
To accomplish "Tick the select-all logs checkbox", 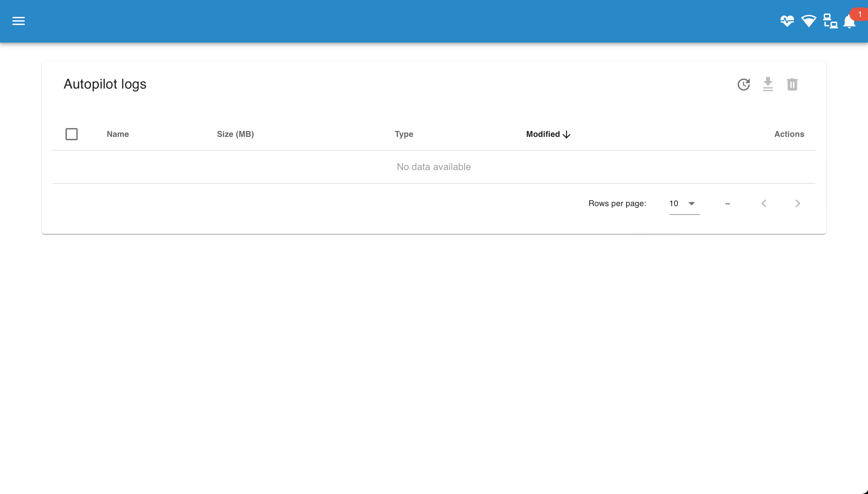I will 72,134.
